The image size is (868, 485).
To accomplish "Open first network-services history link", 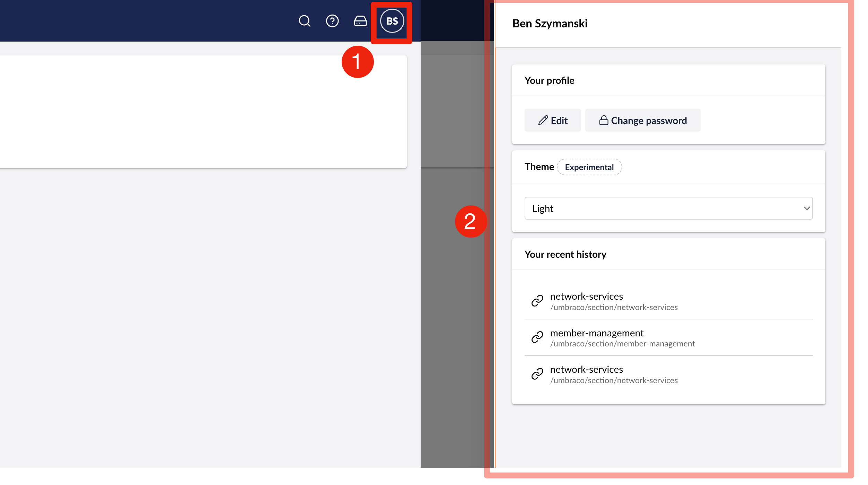I will [x=586, y=296].
